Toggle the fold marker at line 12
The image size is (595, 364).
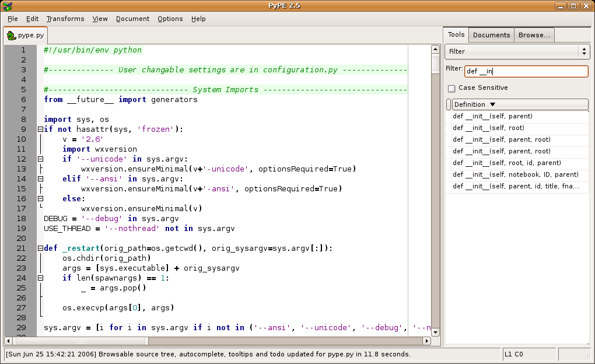point(40,159)
